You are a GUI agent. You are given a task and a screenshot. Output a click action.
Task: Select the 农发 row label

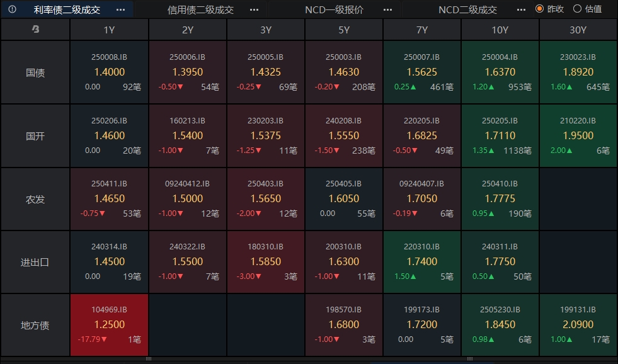pos(35,199)
